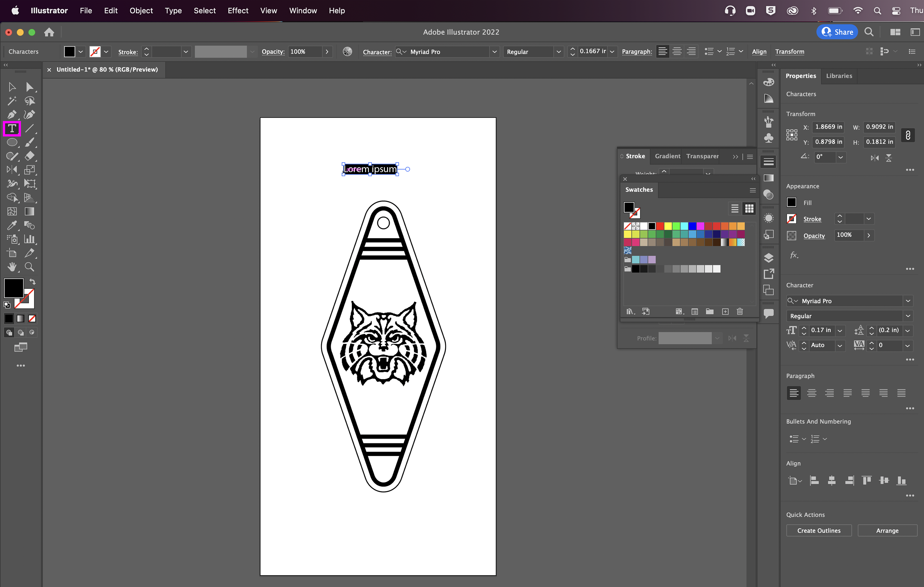Open the Effect menu

tap(237, 10)
